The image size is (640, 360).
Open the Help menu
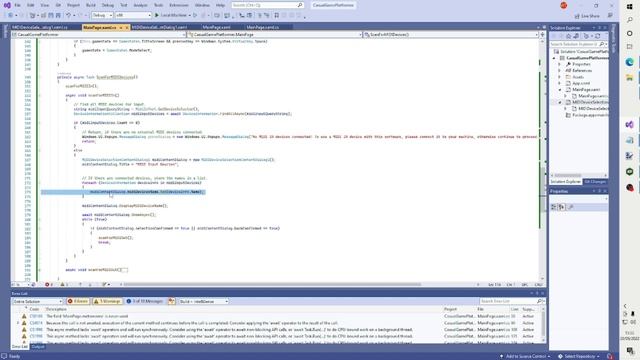[220, 5]
